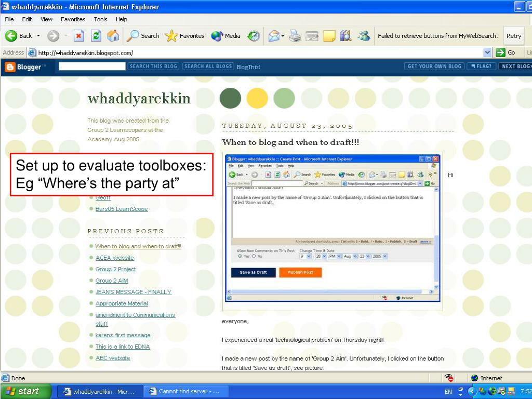The width and height of the screenshot is (532, 399).
Task: Switch to Cannot find server taskbar window
Action: 185,392
